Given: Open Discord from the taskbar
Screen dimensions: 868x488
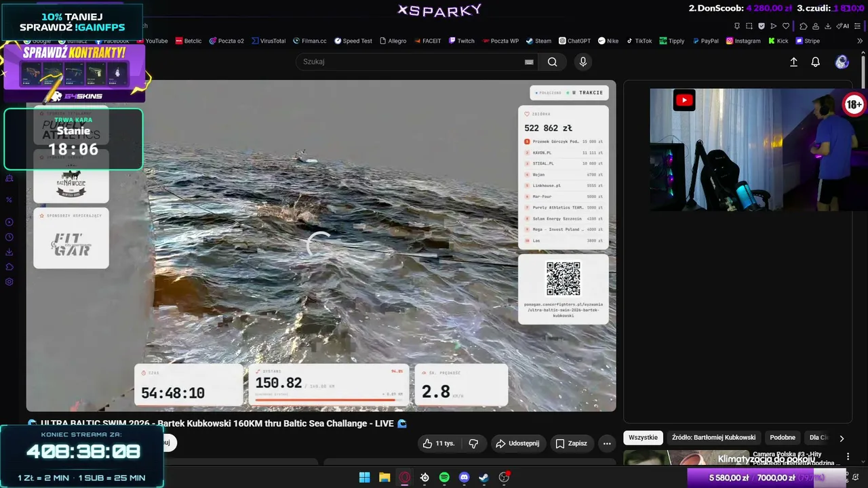Looking at the screenshot, I should click(x=464, y=477).
